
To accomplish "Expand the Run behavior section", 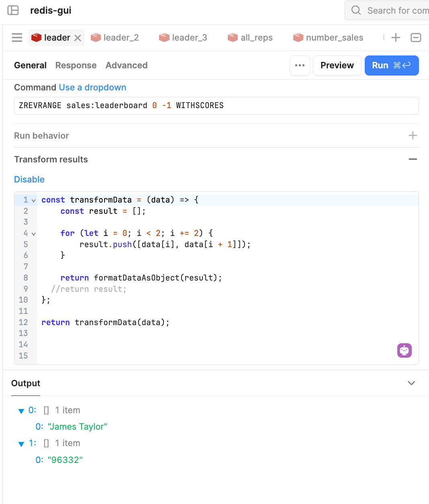I will coord(413,136).
